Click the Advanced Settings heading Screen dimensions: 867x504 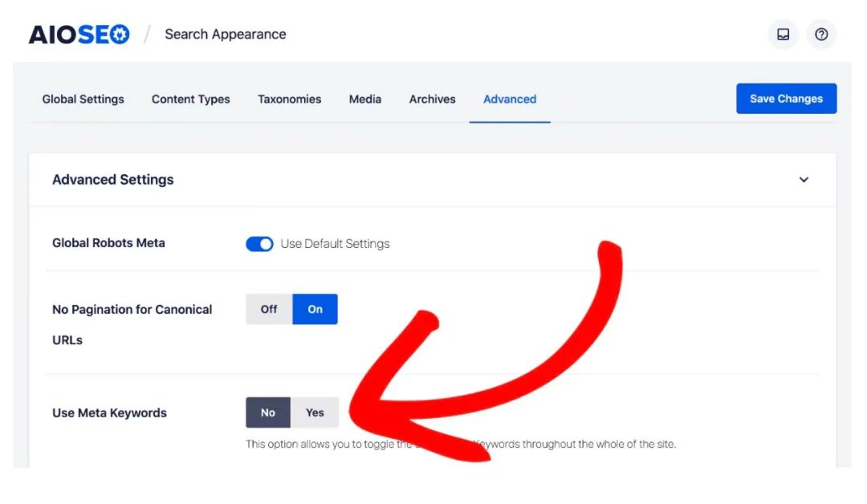(113, 180)
